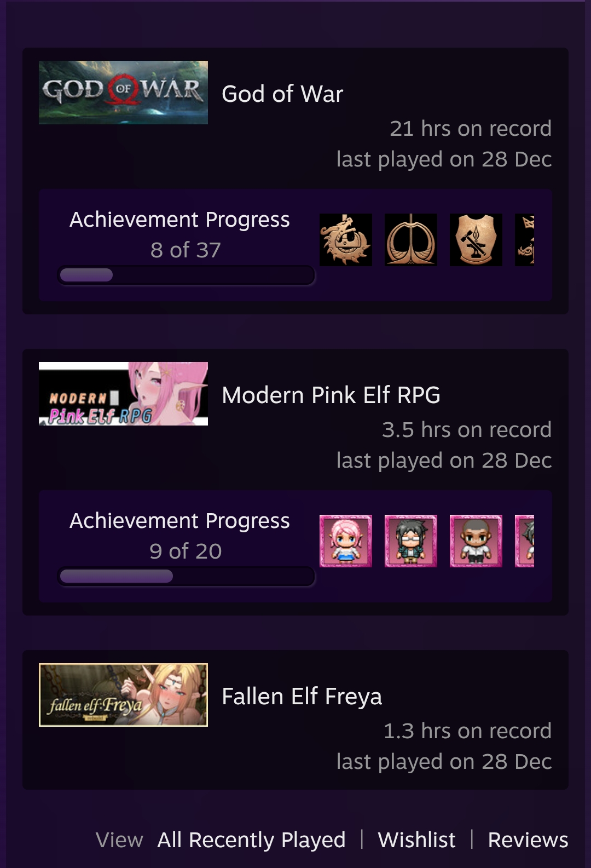
Task: Open the Reviews page link
Action: 528,840
